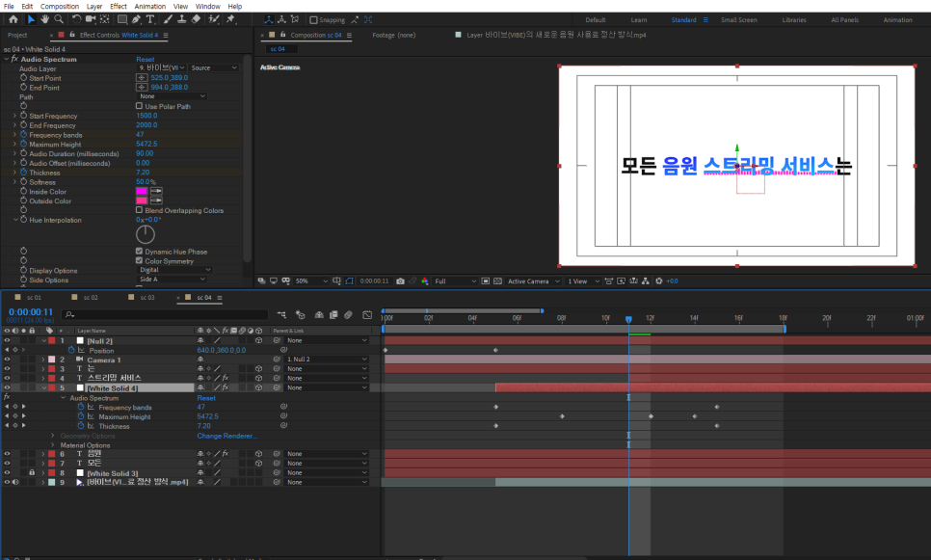Click the Local Axis Mode icon
This screenshot has height=560, width=931.
268,19
